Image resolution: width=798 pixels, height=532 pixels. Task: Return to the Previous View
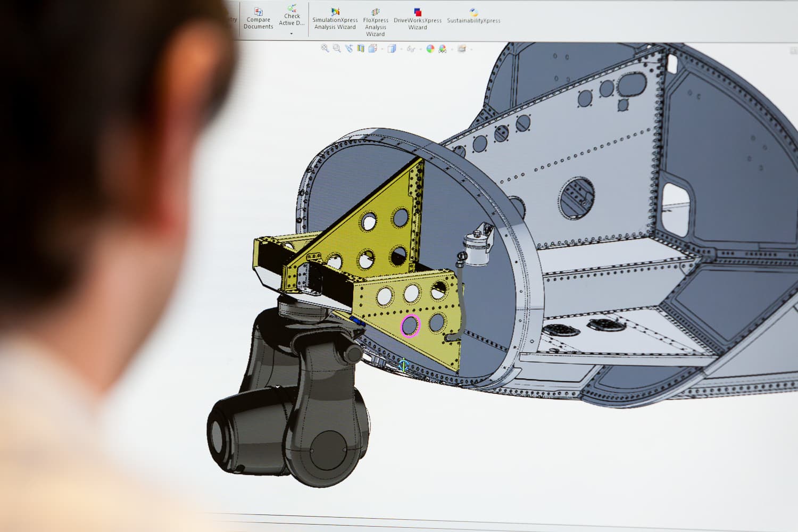(x=349, y=48)
